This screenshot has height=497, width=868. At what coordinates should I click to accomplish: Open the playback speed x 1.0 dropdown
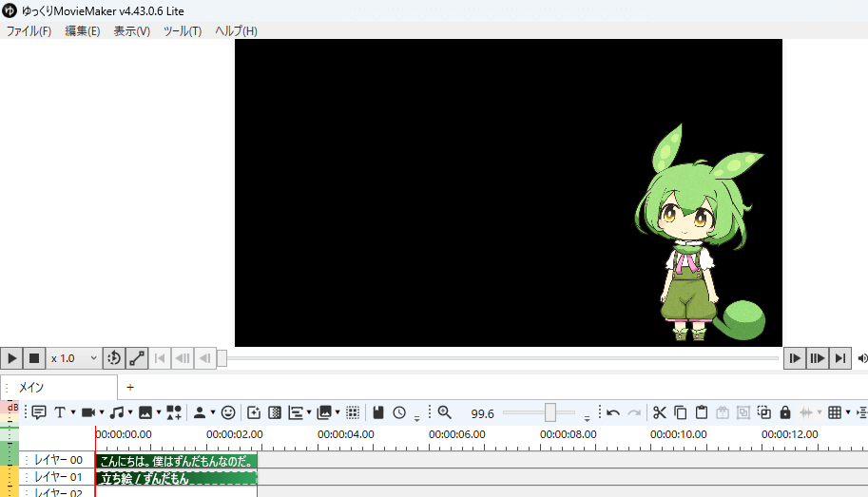click(x=74, y=358)
